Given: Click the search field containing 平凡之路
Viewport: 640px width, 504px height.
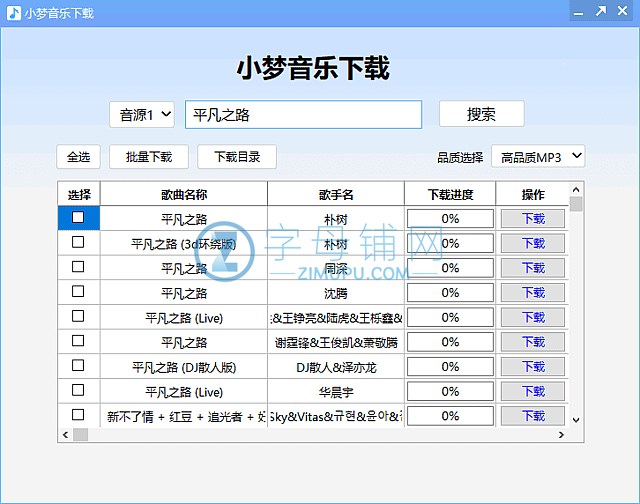Looking at the screenshot, I should point(303,115).
